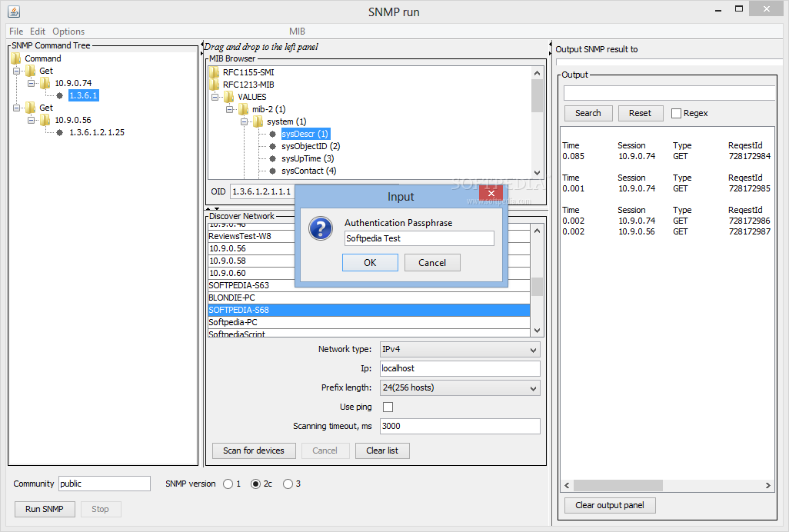This screenshot has width=789, height=532.
Task: Click the RFC1155-SMI folder icon
Action: (x=215, y=72)
